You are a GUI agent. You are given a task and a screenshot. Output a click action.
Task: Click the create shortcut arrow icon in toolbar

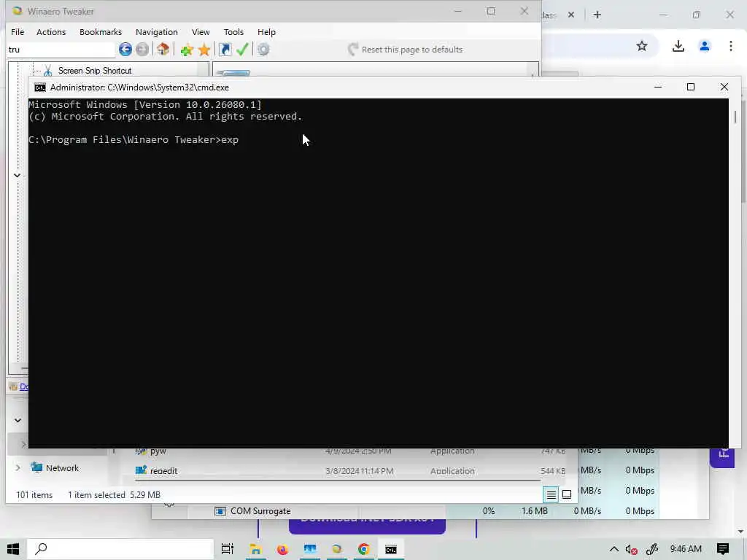[225, 49]
